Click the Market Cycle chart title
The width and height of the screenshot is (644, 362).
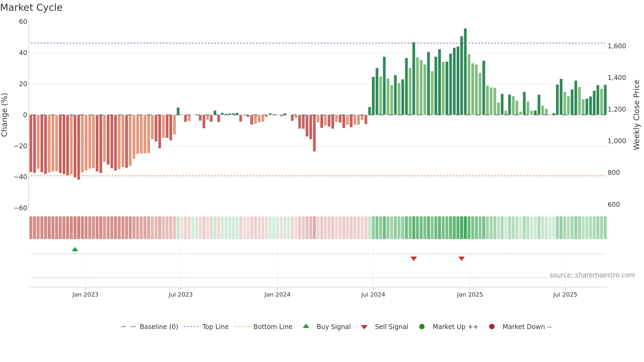click(x=31, y=8)
